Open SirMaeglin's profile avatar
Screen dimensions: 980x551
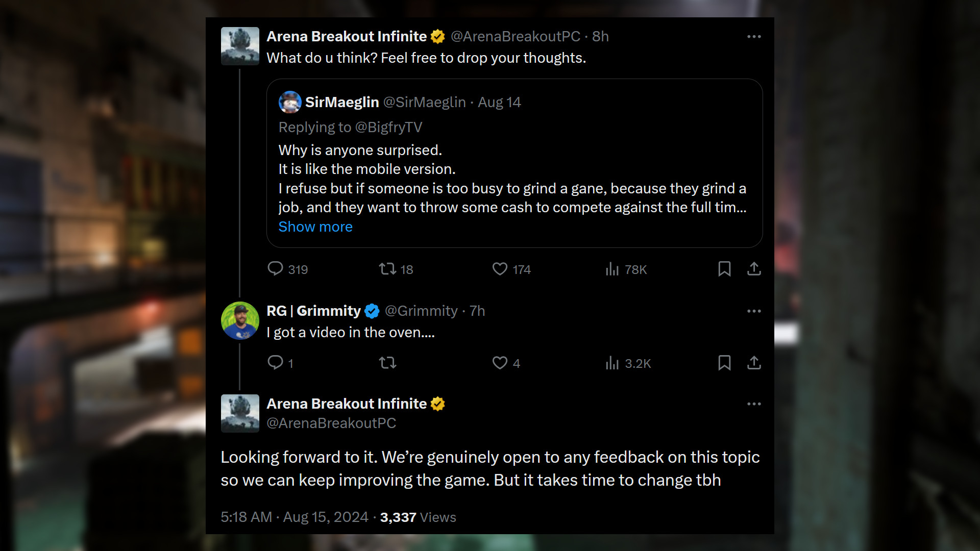290,102
